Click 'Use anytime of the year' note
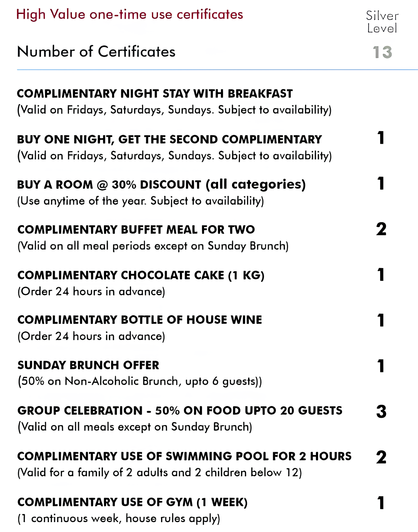The height and width of the screenshot is (532, 418). (140, 201)
